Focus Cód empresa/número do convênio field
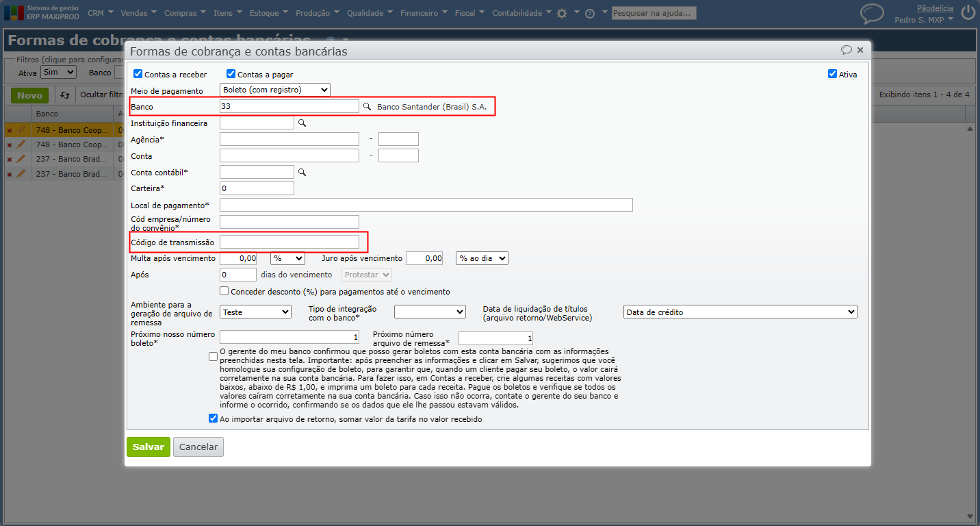Screen dimensions: 980x526 click(289, 222)
